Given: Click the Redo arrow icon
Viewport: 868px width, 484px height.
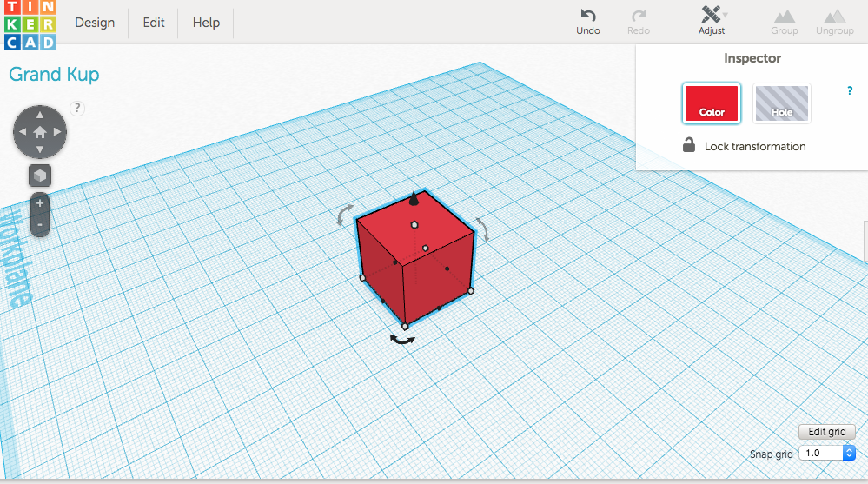Looking at the screenshot, I should [x=639, y=16].
